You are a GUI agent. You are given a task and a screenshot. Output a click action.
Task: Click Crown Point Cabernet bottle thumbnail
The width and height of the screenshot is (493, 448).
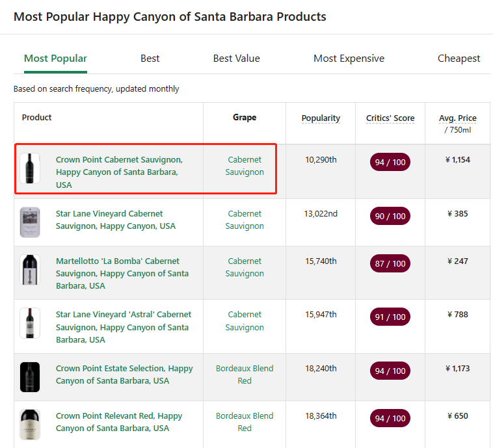pyautogui.click(x=30, y=168)
